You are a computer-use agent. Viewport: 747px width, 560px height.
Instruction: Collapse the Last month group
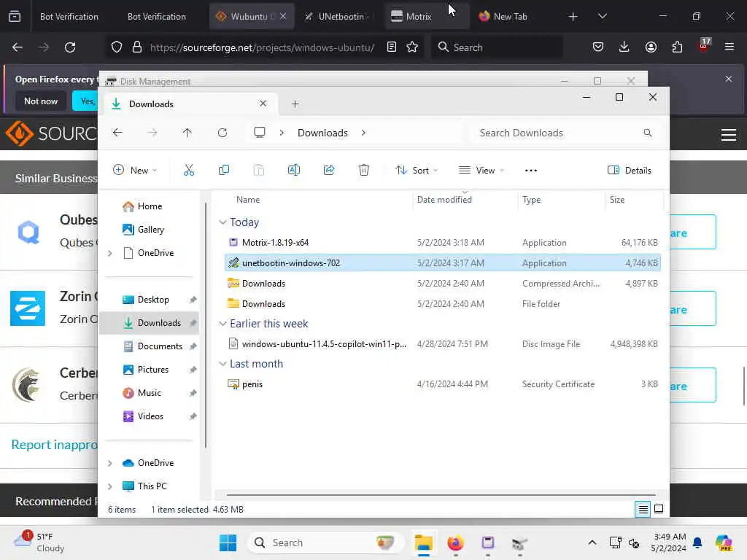point(222,364)
